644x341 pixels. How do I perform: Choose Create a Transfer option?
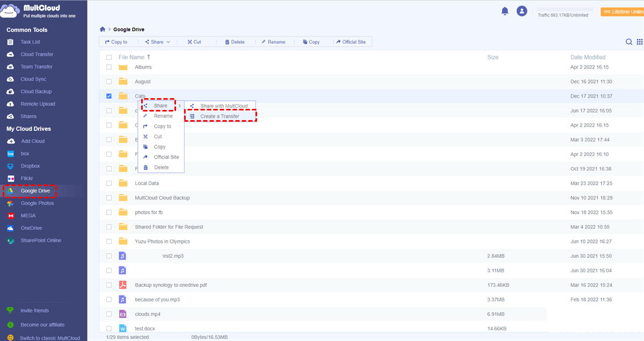coord(220,116)
